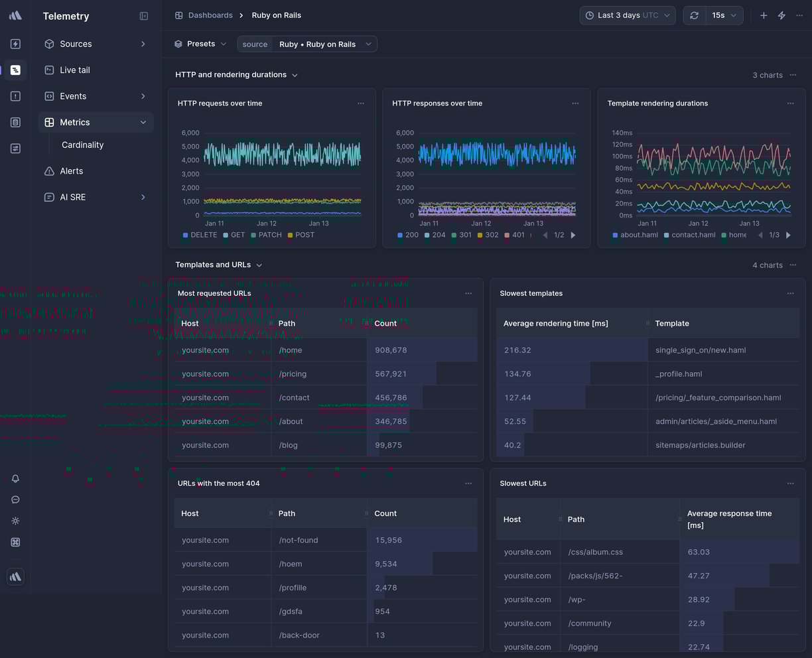The height and width of the screenshot is (658, 812).
Task: Toggle the theme sun icon
Action: [x=15, y=521]
